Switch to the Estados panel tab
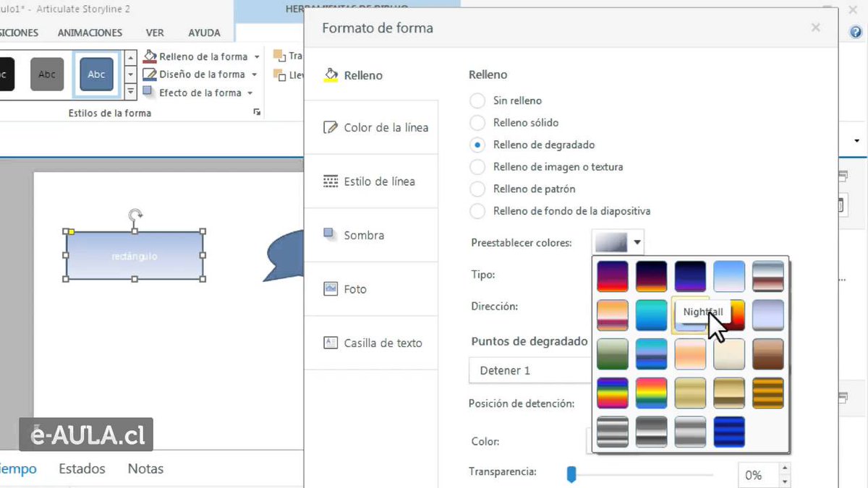 click(82, 468)
